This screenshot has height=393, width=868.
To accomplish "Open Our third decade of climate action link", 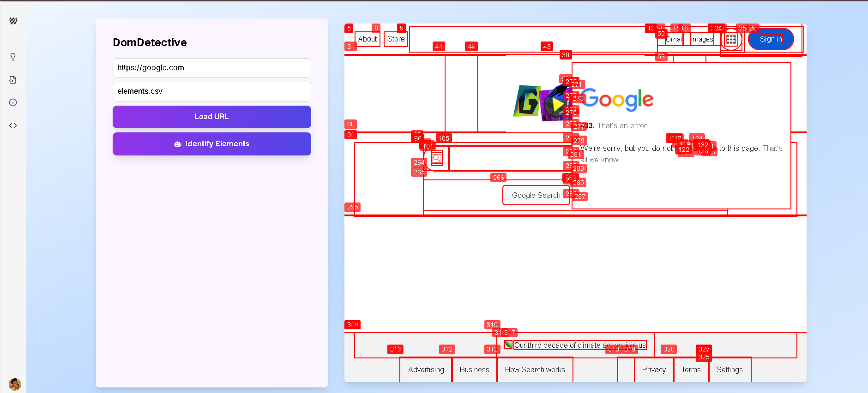I will [580, 345].
